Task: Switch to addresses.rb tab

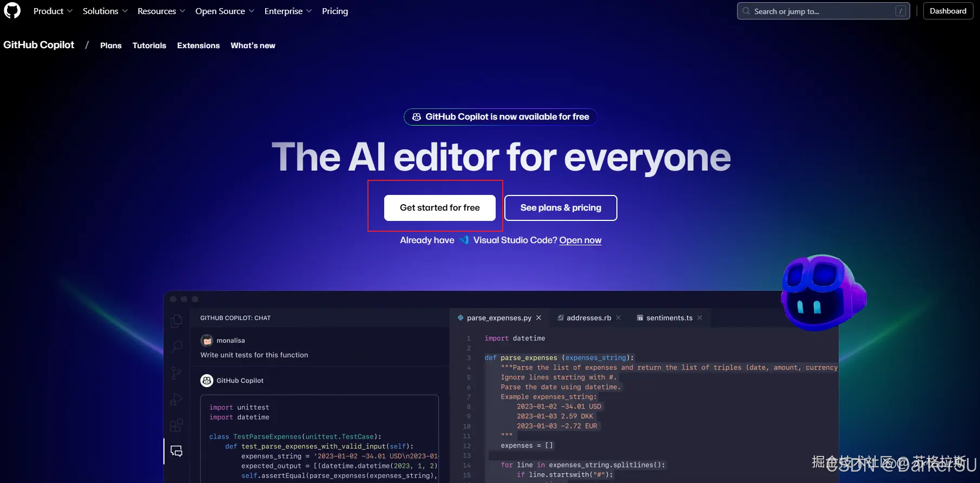Action: (x=589, y=318)
